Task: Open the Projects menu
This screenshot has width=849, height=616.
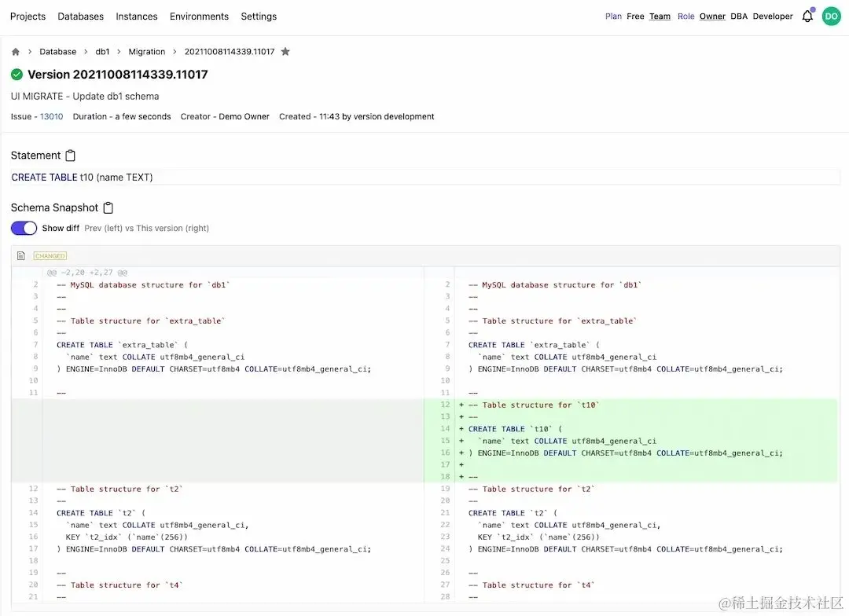Action: click(28, 16)
